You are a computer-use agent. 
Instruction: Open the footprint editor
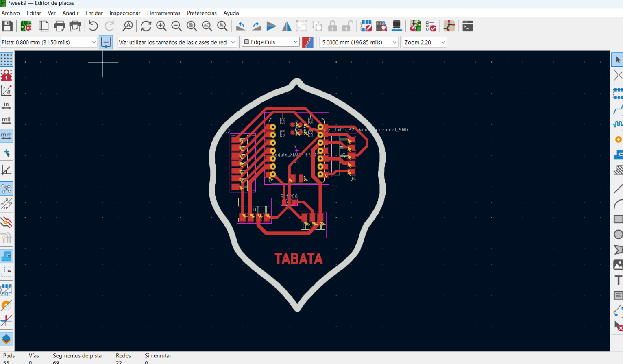click(366, 26)
